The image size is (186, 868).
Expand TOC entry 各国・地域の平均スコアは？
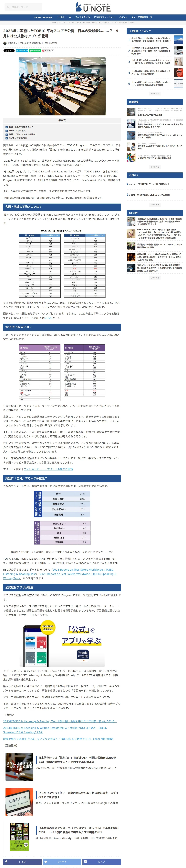coord(21,127)
